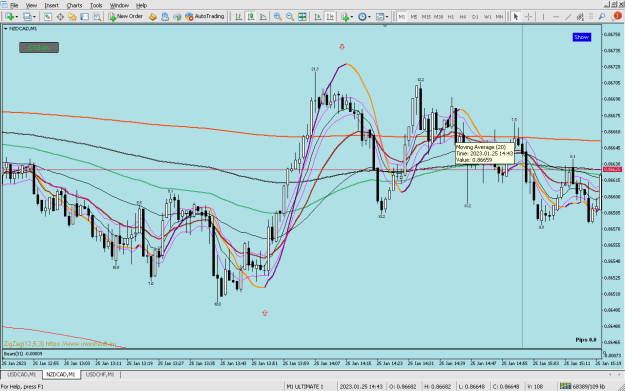
Task: Show the Terminal panel
Action: click(85, 17)
